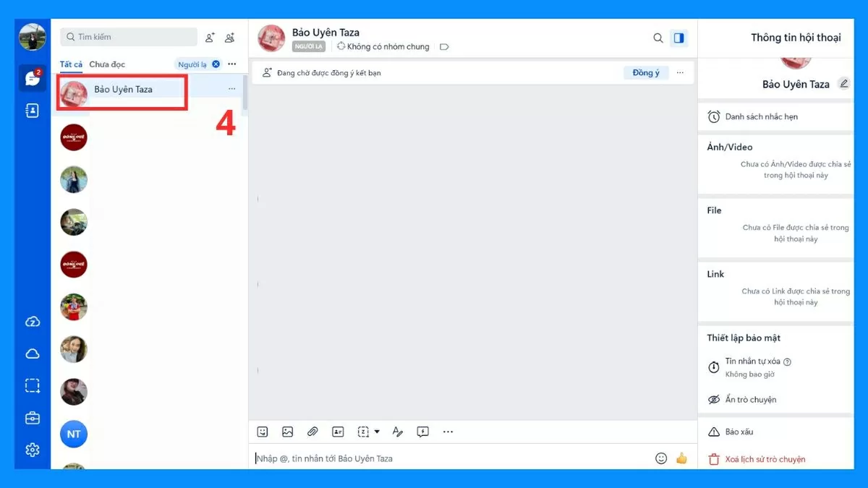Click the create group chat icon

pos(230,38)
